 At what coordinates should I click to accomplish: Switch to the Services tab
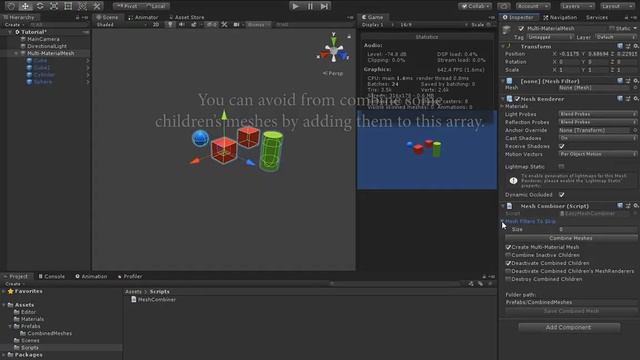(x=597, y=17)
